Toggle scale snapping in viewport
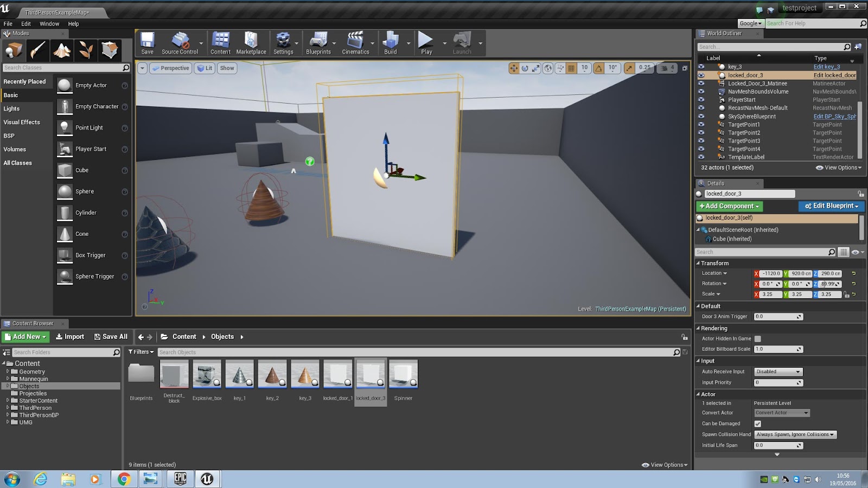The image size is (868, 488). (x=629, y=68)
